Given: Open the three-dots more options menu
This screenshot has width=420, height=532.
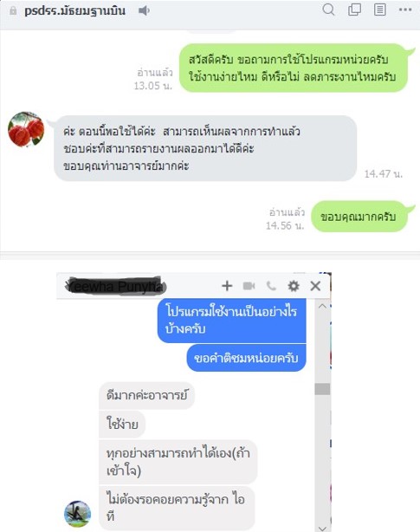Looking at the screenshot, I should (405, 10).
